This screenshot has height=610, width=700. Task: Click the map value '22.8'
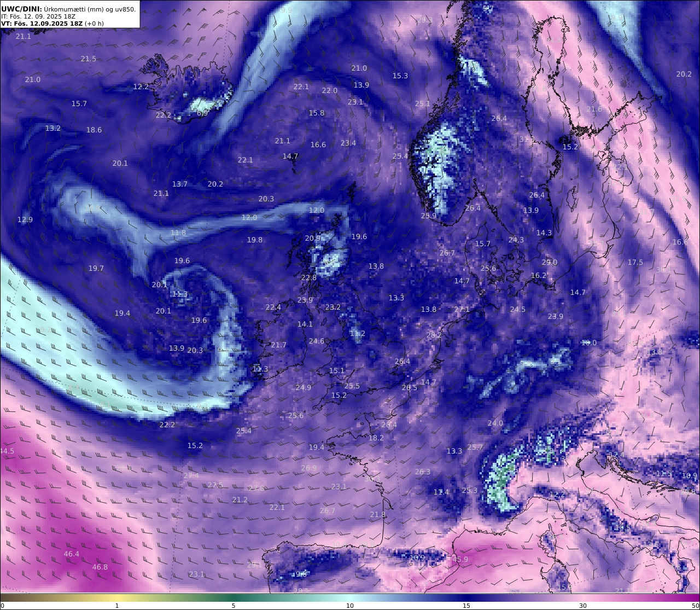(309, 277)
